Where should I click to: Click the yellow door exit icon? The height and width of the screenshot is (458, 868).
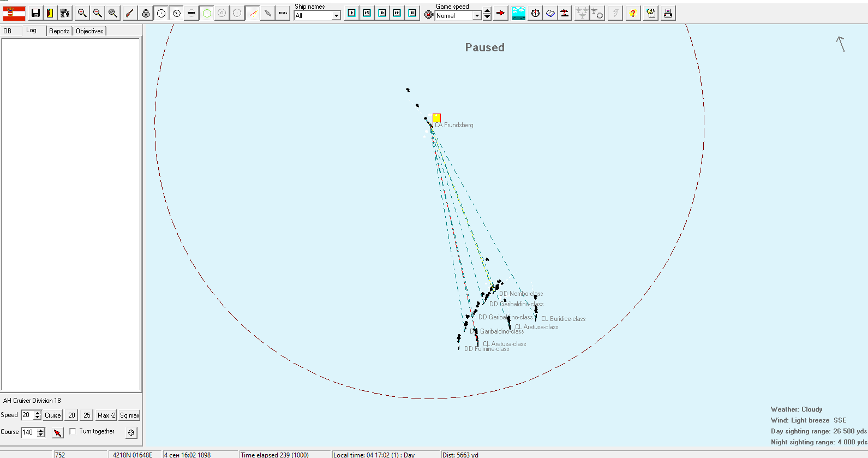[50, 13]
